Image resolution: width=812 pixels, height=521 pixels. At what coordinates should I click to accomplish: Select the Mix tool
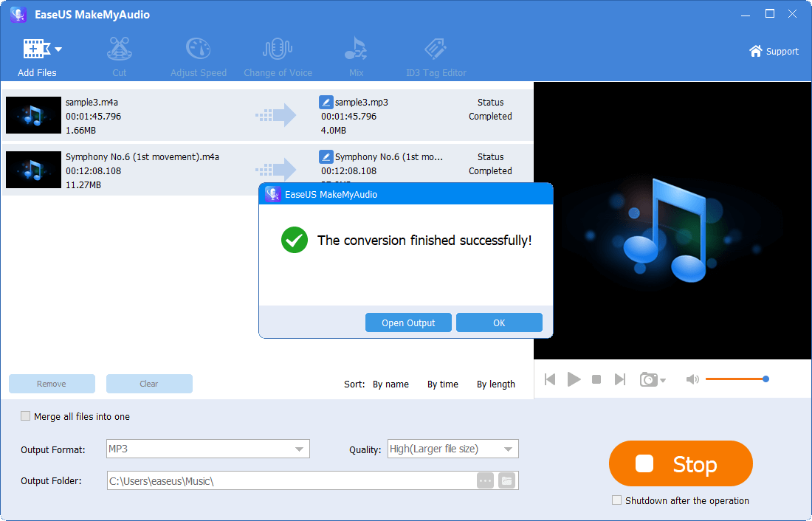pos(356,52)
